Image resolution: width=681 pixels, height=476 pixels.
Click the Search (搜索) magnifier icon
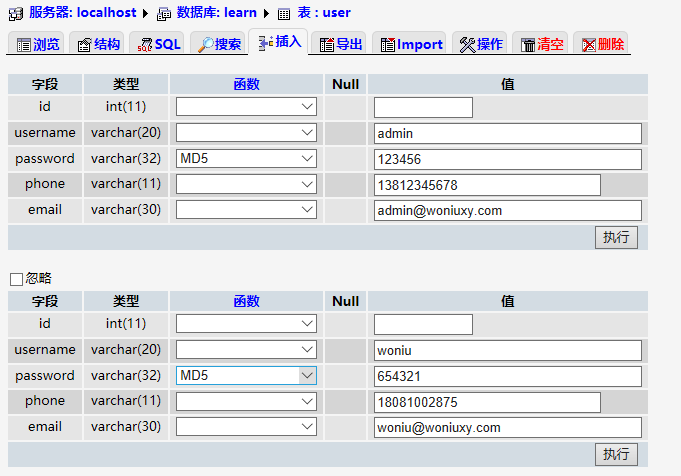pyautogui.click(x=204, y=45)
